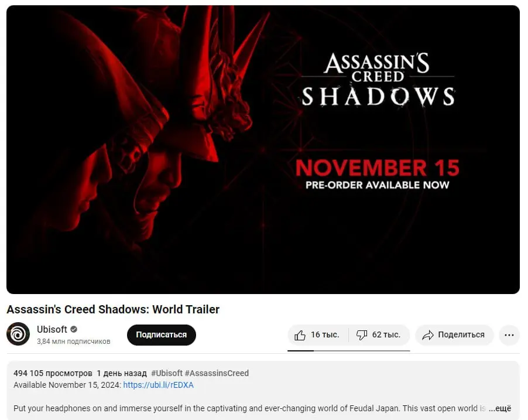
Task: Open the Ubisoft channel name
Action: tap(52, 329)
